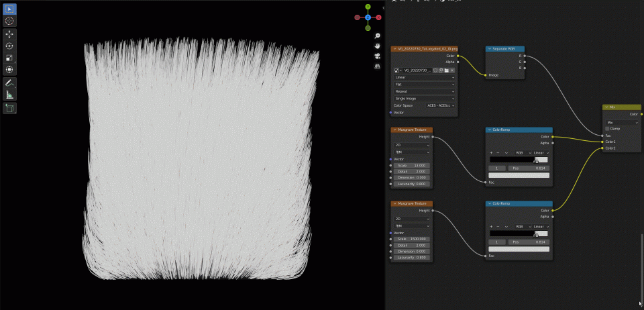This screenshot has height=310, width=644.
Task: Click the Pos 0.814 slider in ColorRamp feeding Color1
Action: [x=529, y=168]
